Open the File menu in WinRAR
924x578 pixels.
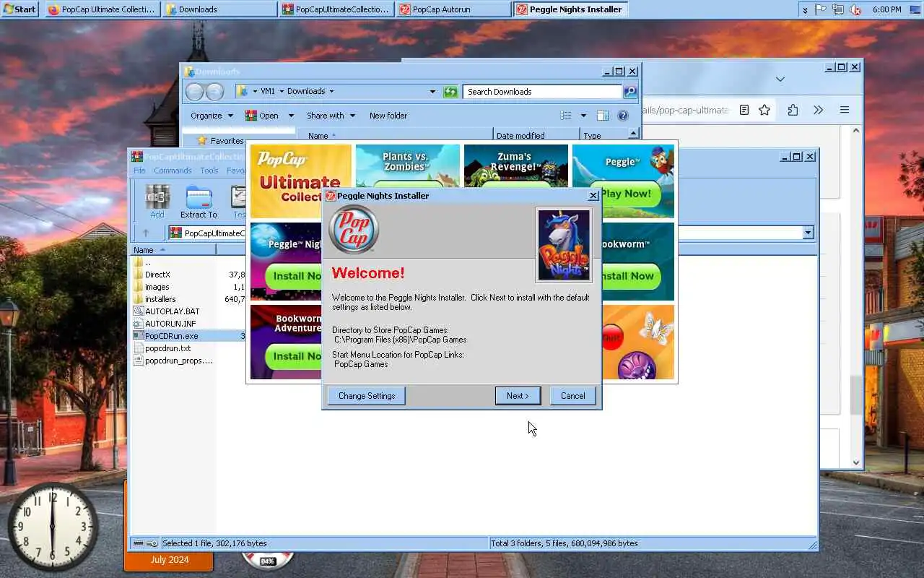click(139, 171)
